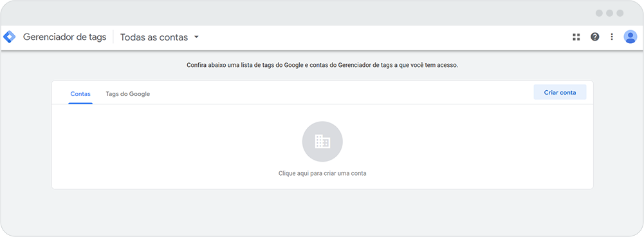
Task: Select the Contas tab
Action: pos(80,94)
